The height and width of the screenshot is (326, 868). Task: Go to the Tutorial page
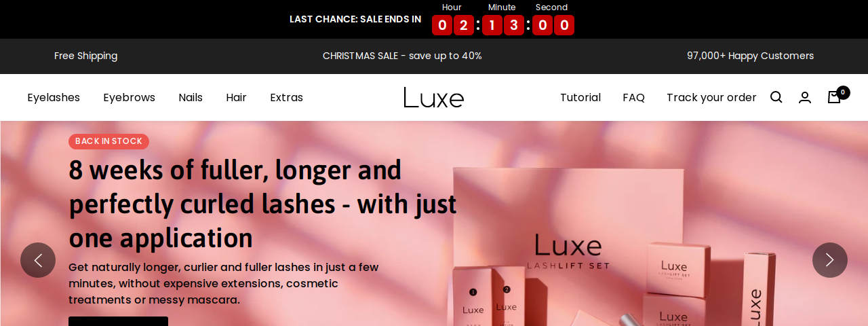tap(580, 97)
